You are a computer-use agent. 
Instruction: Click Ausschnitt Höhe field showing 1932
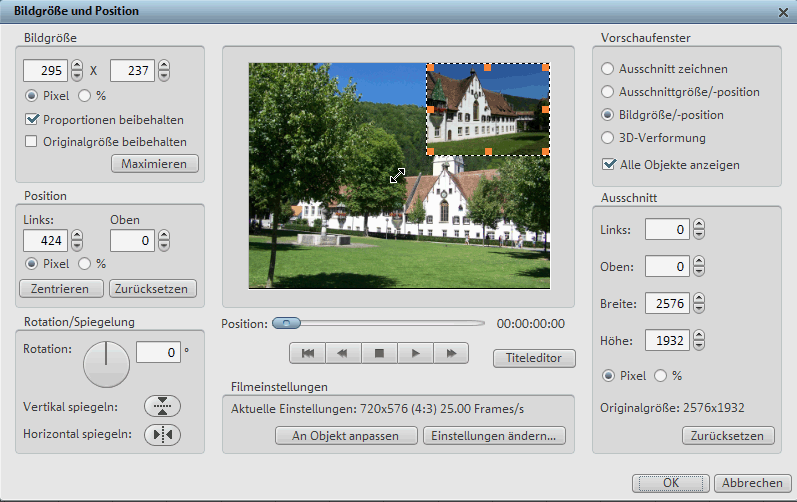pyautogui.click(x=667, y=340)
